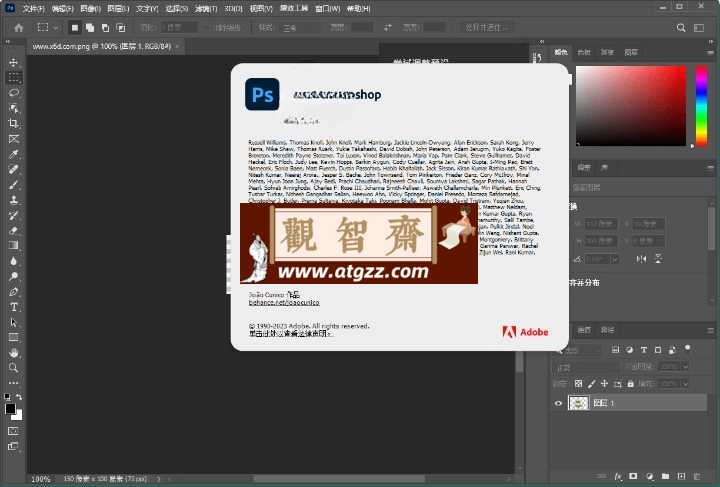Open the layer filter type dropdown

pos(579,350)
